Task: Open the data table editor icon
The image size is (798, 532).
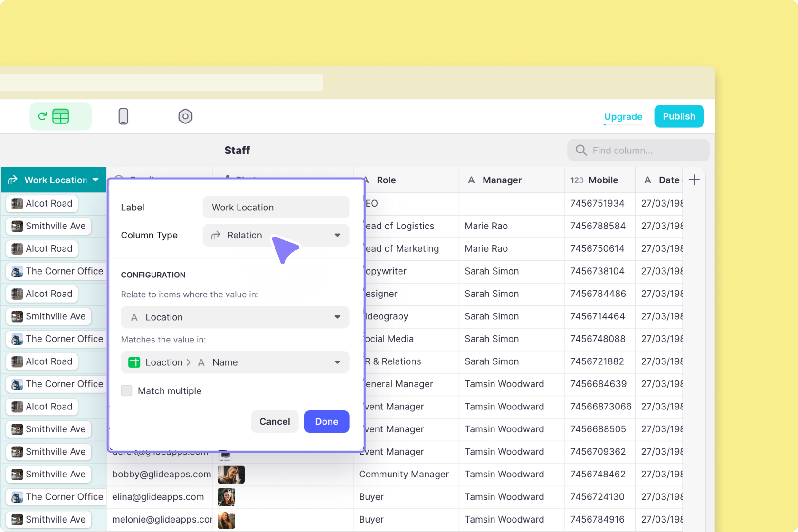Action: (60, 116)
